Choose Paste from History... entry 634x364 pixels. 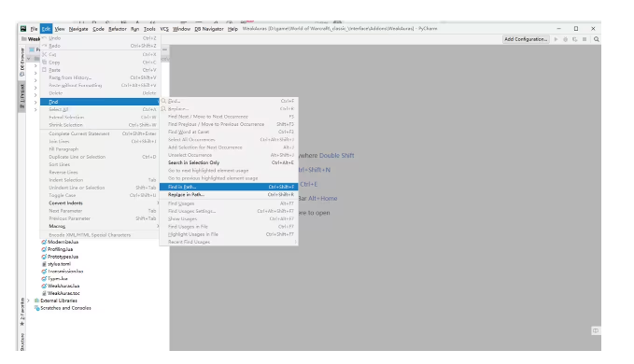point(100,77)
